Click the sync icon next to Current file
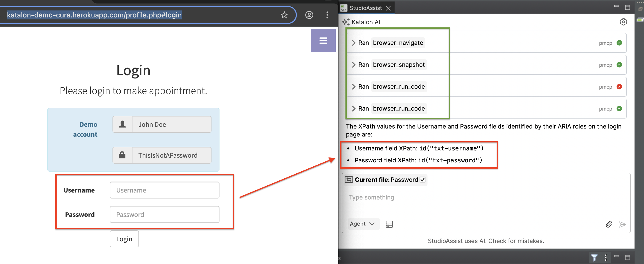The width and height of the screenshot is (644, 264). (349, 179)
